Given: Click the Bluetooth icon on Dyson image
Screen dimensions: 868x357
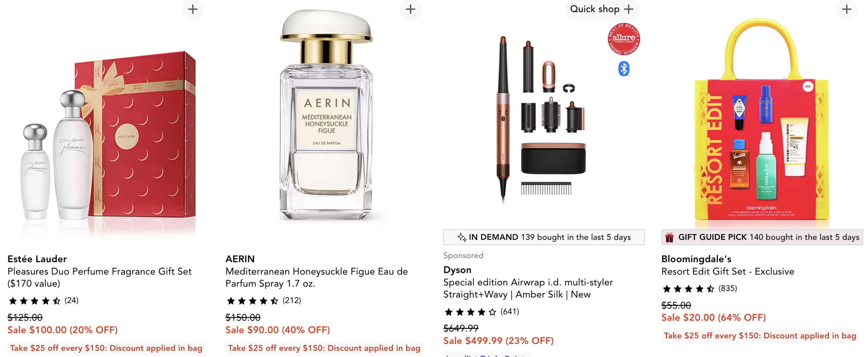Looking at the screenshot, I should click(624, 69).
